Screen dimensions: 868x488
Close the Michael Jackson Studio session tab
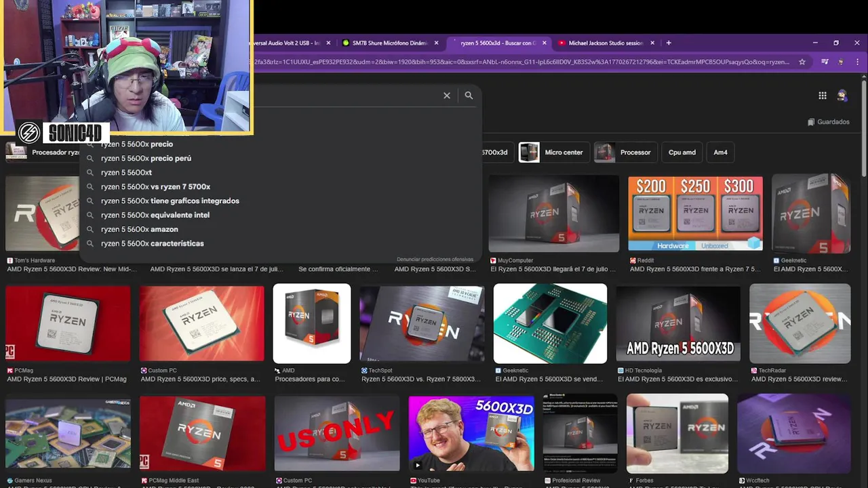(652, 43)
